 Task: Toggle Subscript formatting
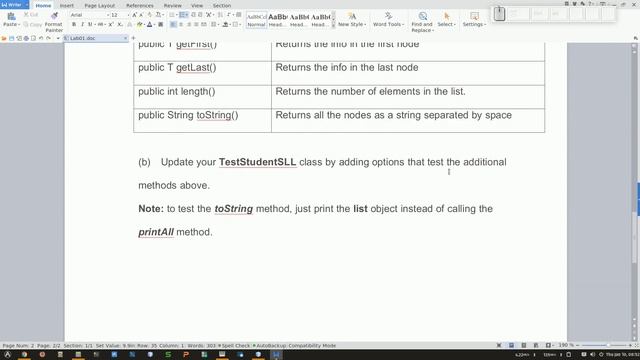[120, 24]
